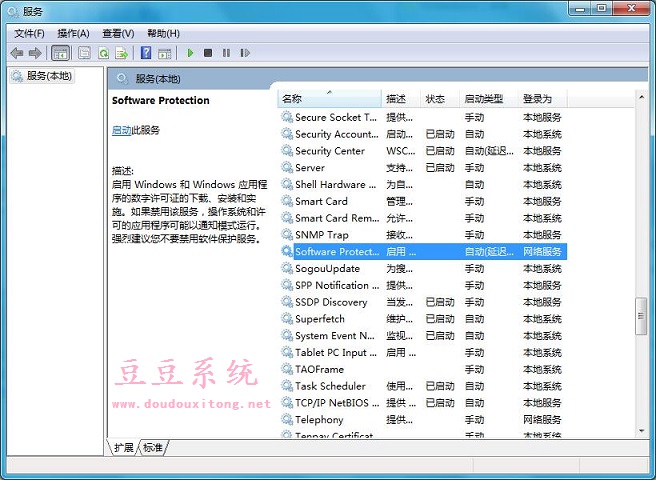Viewport: 656px width, 480px height.
Task: Open the 文件(F) menu
Action: click(x=30, y=33)
